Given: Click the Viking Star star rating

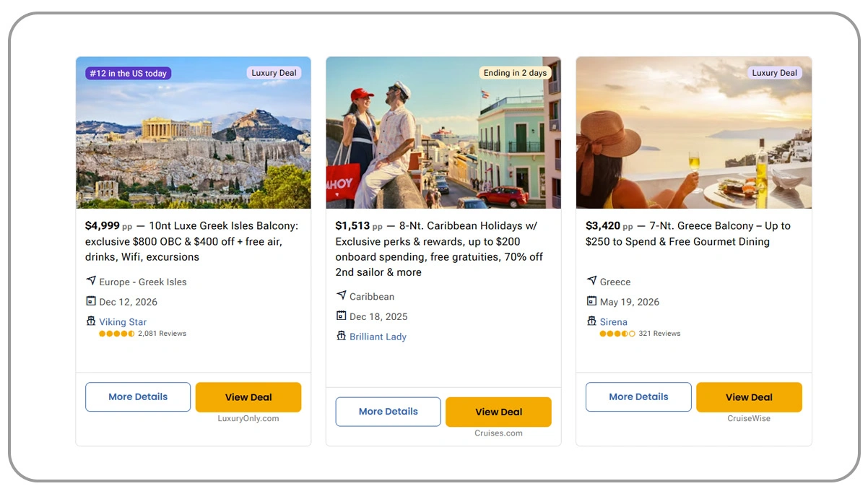Looking at the screenshot, I should click(x=116, y=334).
